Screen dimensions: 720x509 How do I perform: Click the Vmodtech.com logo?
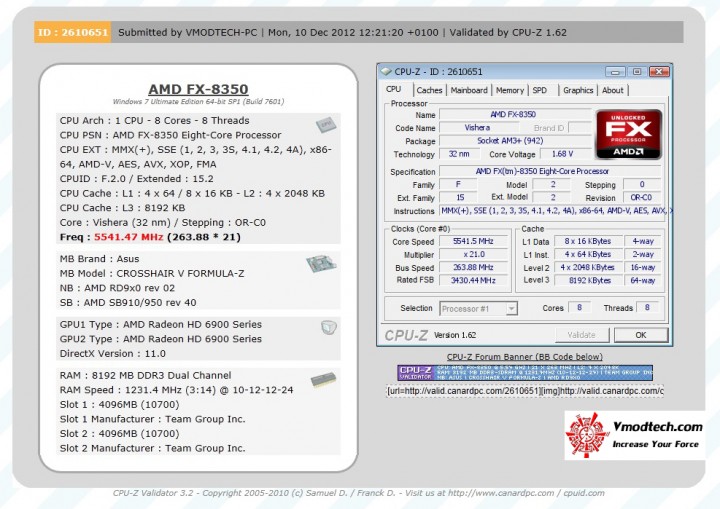(635, 435)
